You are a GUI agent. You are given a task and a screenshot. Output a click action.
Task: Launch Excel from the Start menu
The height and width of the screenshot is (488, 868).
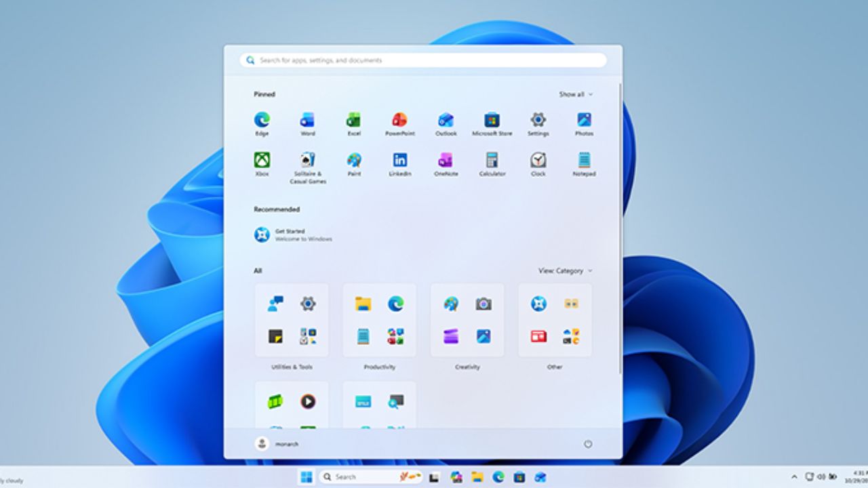355,121
